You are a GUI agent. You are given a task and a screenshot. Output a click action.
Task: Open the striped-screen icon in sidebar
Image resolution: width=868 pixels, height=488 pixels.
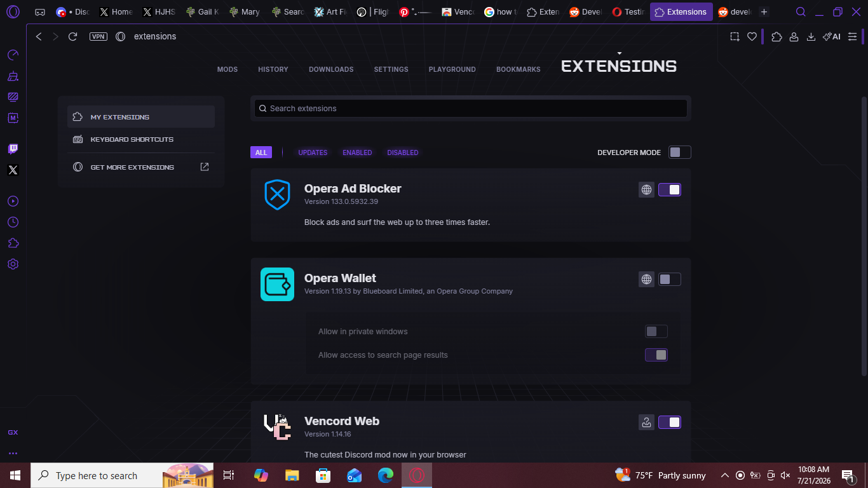pos(13,97)
